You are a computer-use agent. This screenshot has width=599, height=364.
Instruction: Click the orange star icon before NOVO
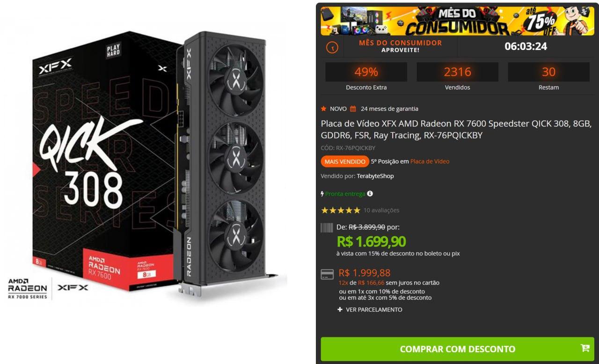324,109
